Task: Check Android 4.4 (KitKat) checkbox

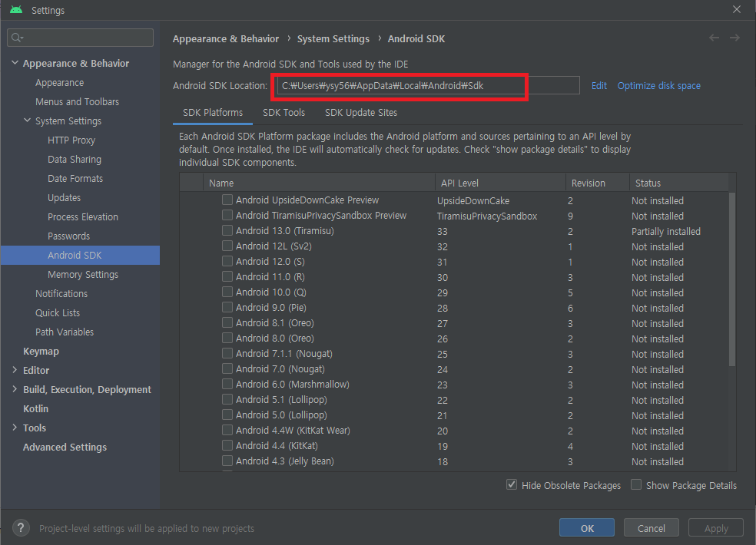Action: (227, 446)
